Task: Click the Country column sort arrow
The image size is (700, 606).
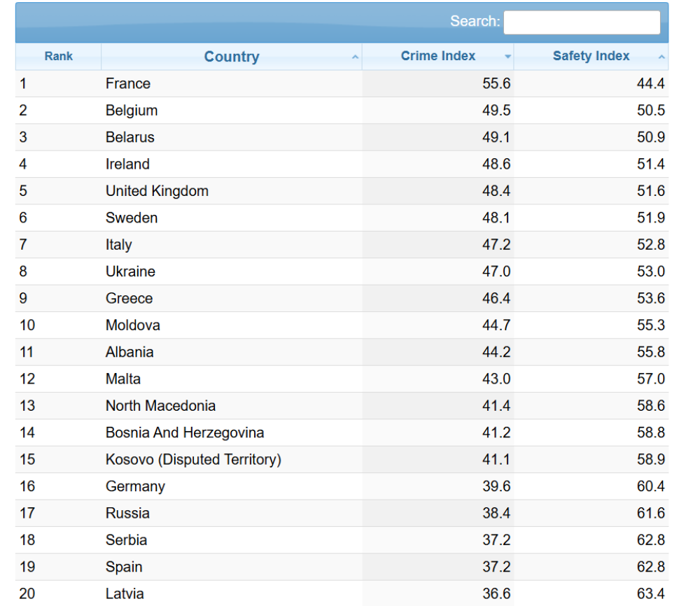Action: [355, 57]
